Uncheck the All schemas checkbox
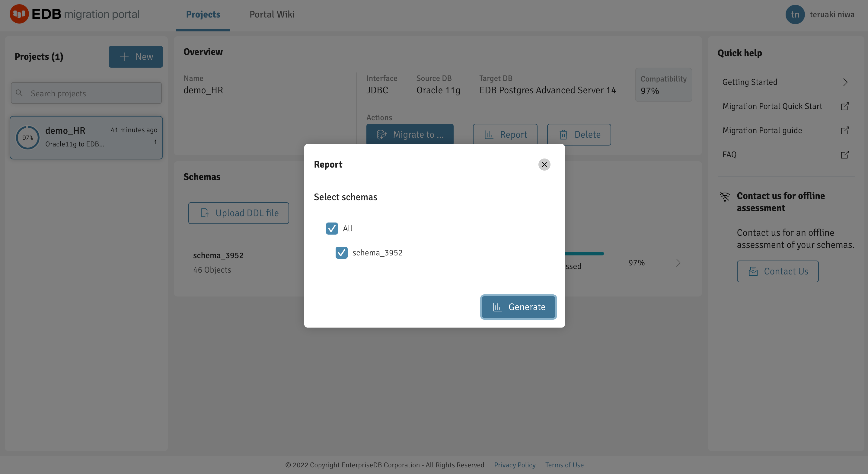 click(x=332, y=229)
